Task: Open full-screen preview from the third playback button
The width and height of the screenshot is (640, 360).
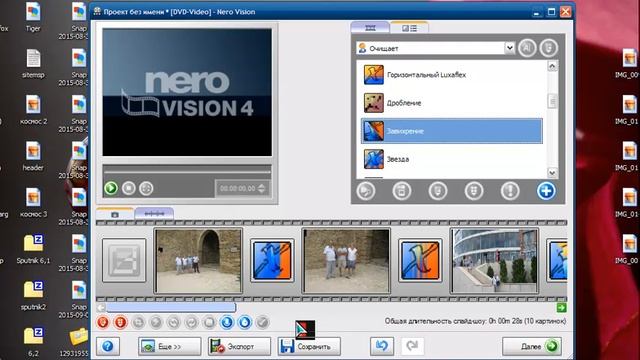Action: tap(146, 188)
